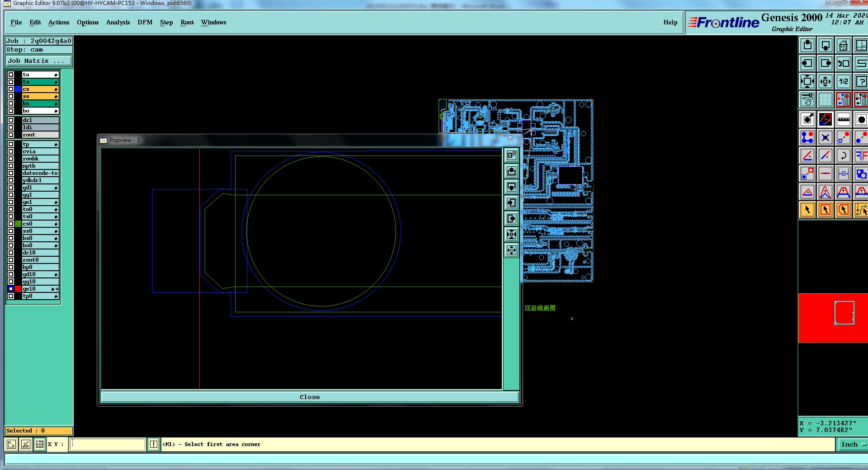Click the zoom out icon in main toolbar
868x470 pixels.
coord(826,81)
